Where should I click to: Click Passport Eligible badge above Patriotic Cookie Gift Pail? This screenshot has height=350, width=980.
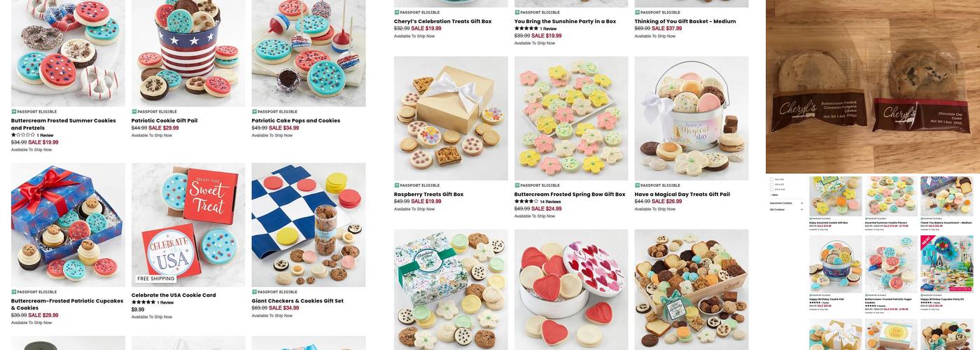[x=154, y=112]
